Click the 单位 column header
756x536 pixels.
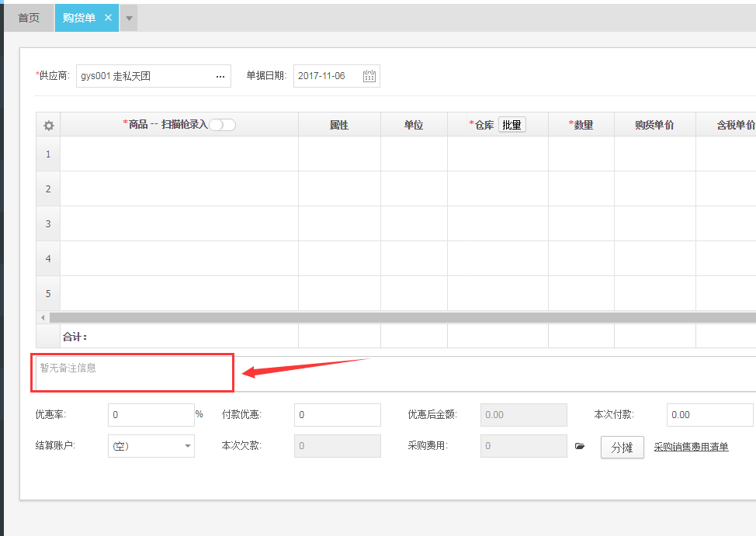[x=414, y=125]
